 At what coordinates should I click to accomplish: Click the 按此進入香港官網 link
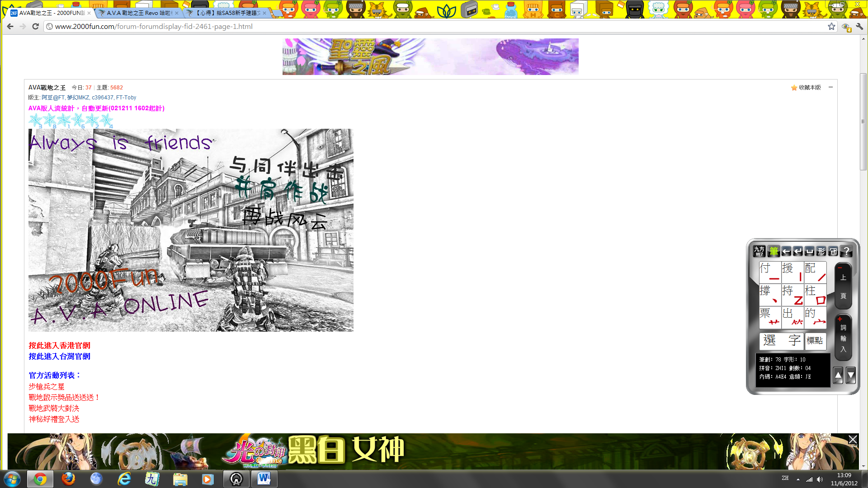click(59, 346)
